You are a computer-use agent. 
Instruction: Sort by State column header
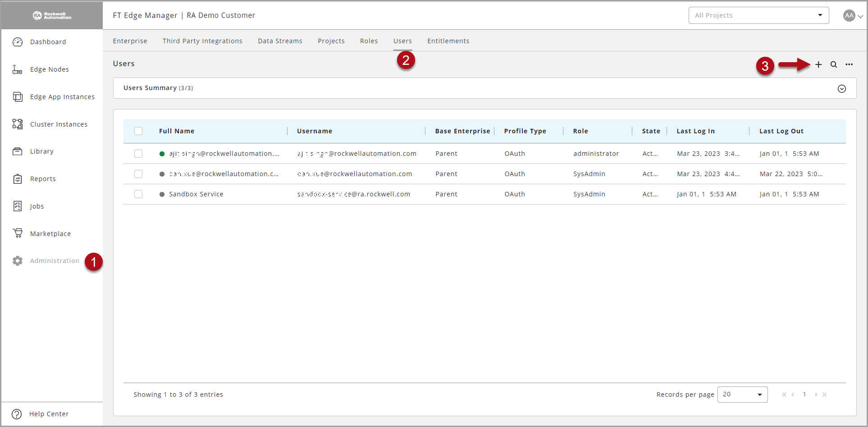point(651,131)
